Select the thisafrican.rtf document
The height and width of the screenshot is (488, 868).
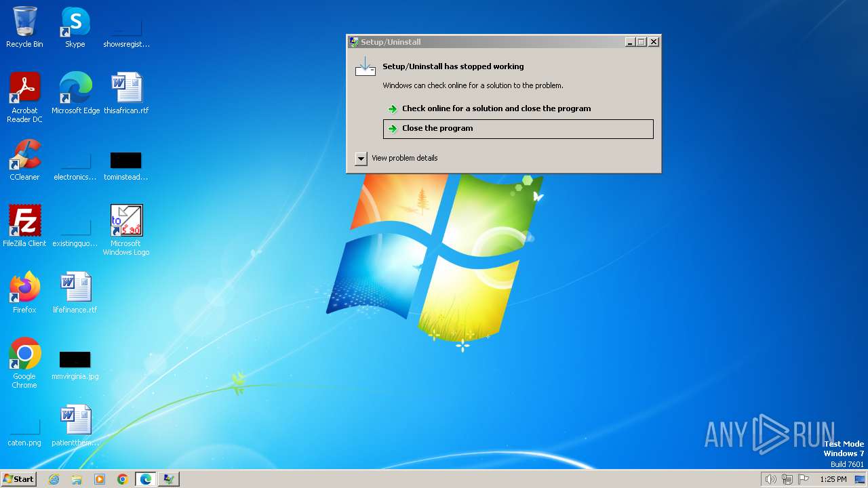click(126, 94)
